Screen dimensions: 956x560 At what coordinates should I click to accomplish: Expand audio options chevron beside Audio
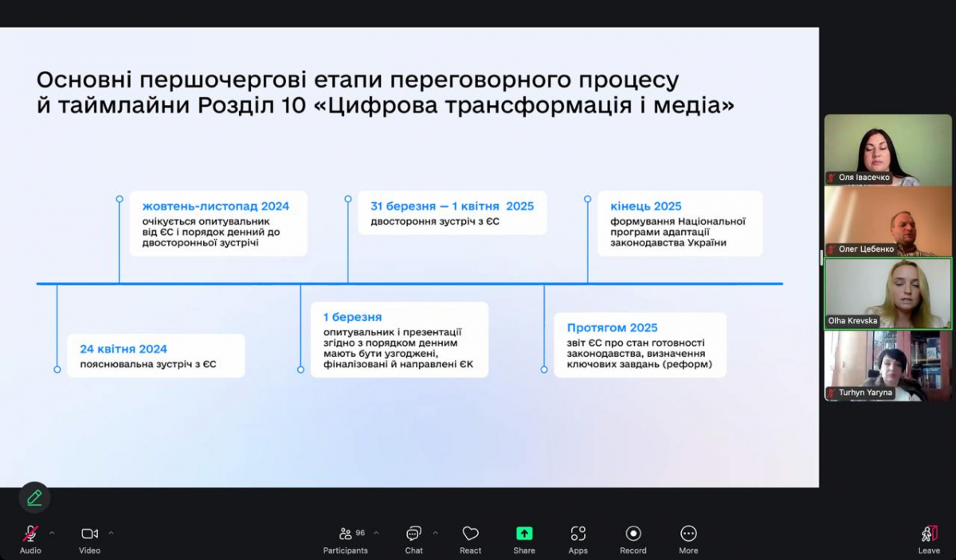(53, 533)
